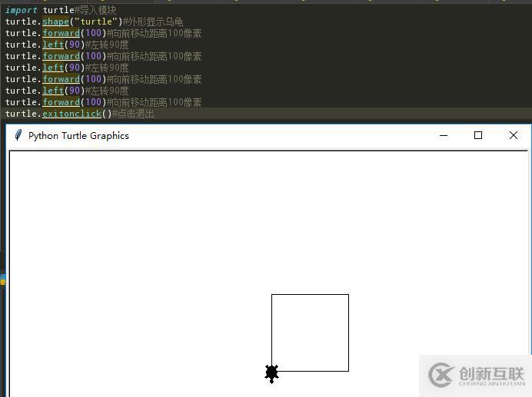Minimize the Python Turtle Graphics window
The width and height of the screenshot is (532, 397).
[x=444, y=136]
